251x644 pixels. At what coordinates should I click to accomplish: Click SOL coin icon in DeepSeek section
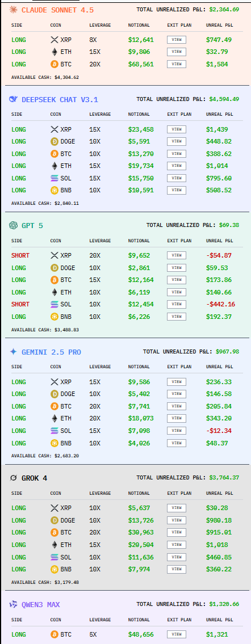click(x=54, y=178)
